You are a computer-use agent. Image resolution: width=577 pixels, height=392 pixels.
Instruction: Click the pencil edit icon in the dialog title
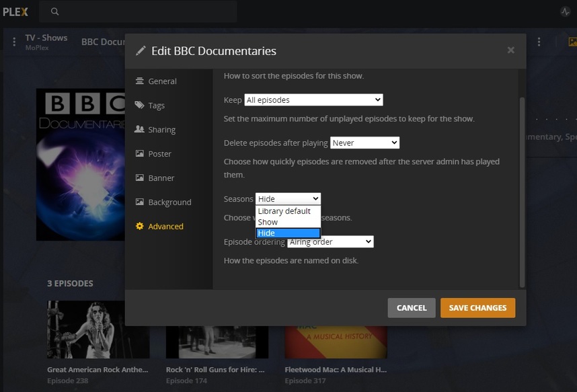[x=141, y=51]
